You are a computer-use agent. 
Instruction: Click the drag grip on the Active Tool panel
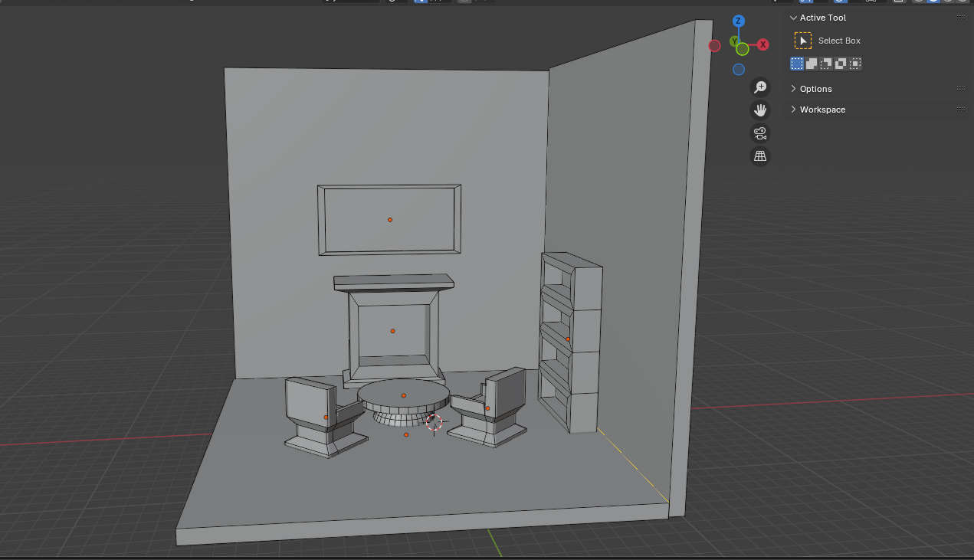pos(961,18)
